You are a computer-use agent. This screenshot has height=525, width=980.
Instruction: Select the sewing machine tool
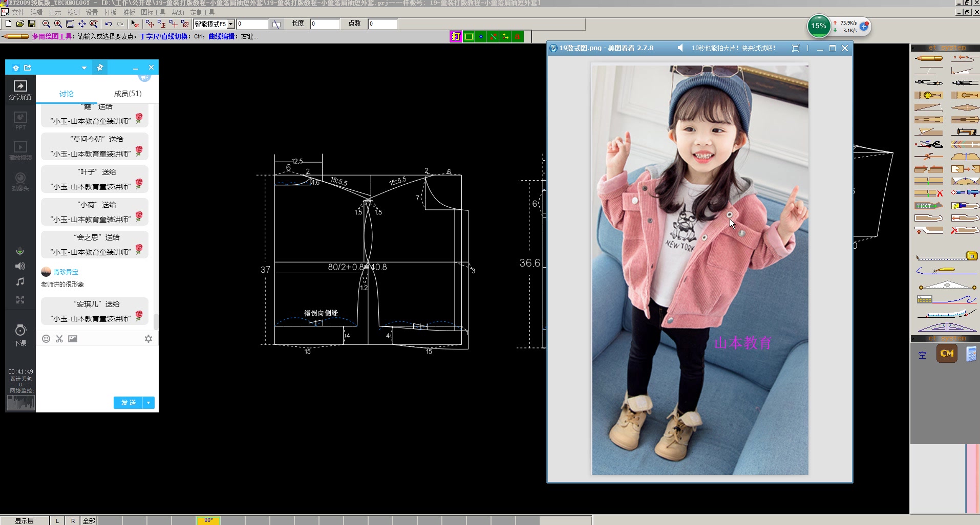(966, 132)
